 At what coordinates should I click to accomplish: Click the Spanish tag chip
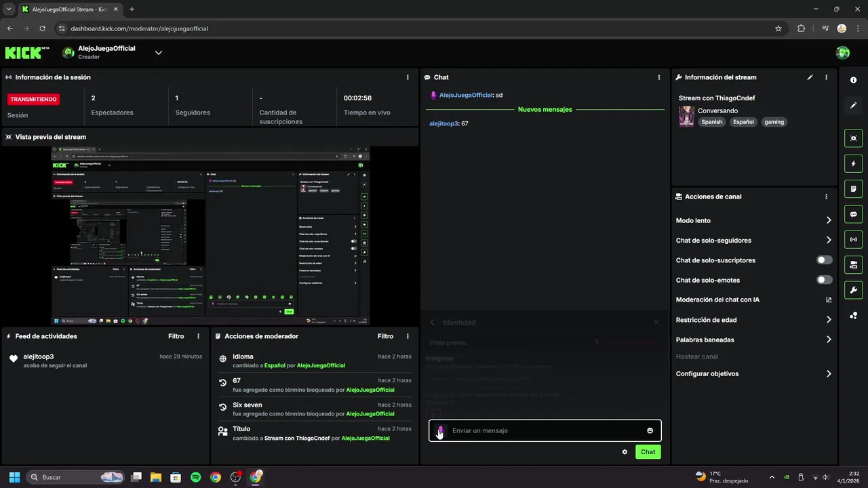(712, 122)
